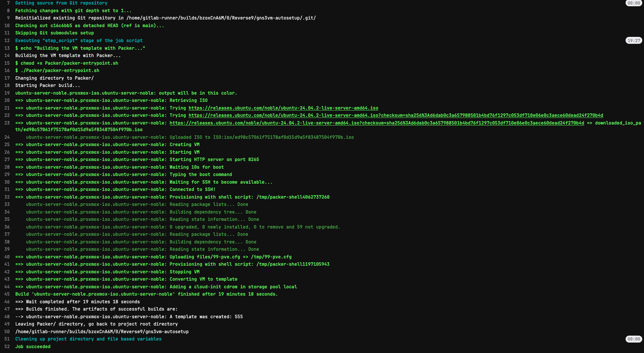Click "Reinitialized existing Git repository" line
The width and height of the screenshot is (644, 353).
coord(166,18)
